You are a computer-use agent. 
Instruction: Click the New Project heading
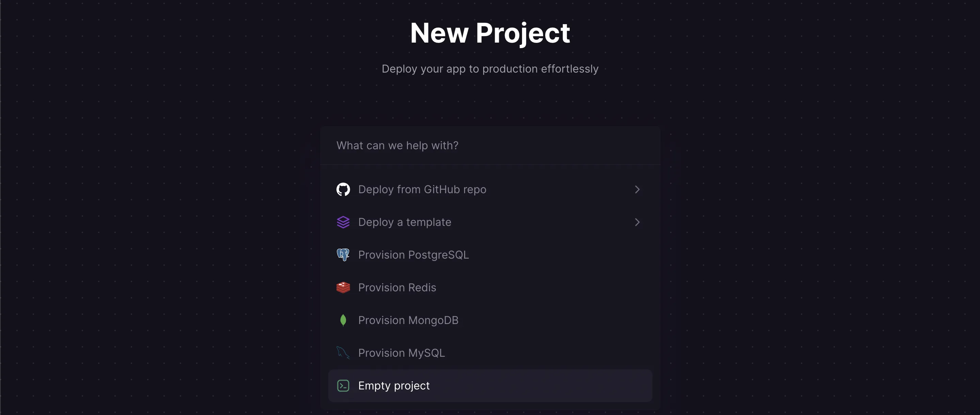[490, 33]
